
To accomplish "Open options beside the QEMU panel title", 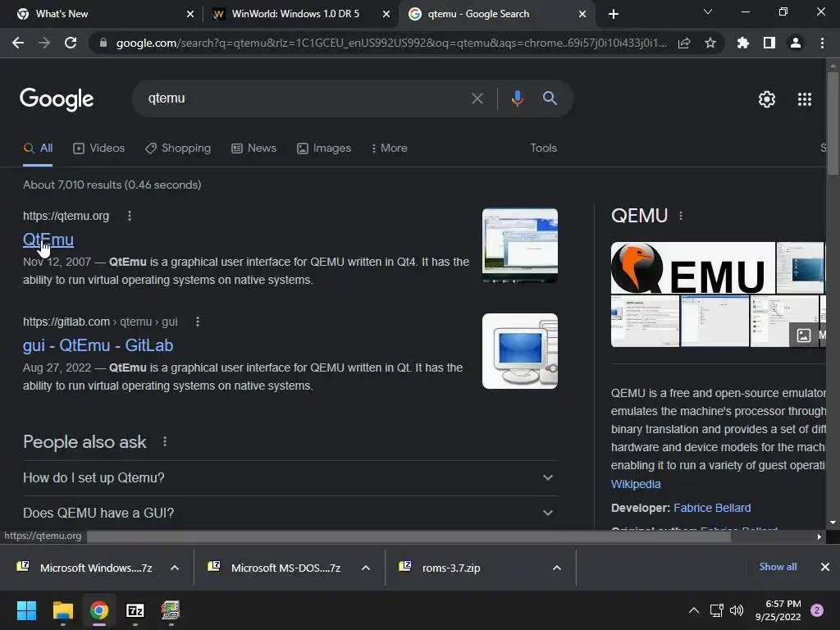I will (x=681, y=216).
